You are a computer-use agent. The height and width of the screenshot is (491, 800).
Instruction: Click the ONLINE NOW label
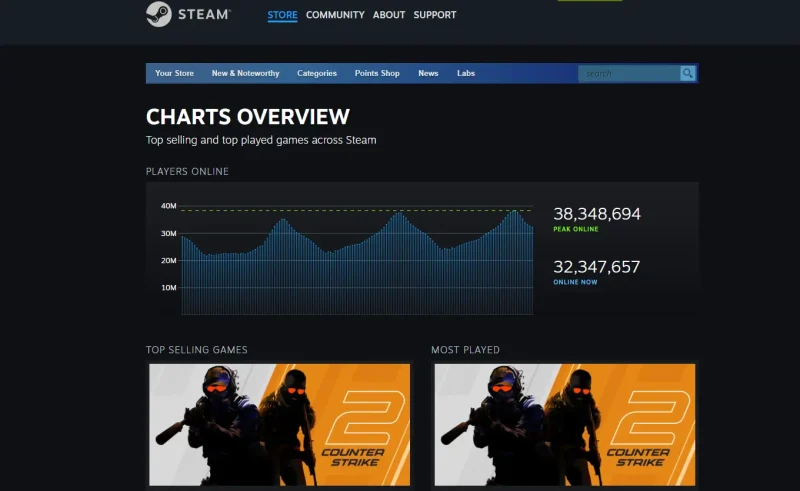(576, 282)
